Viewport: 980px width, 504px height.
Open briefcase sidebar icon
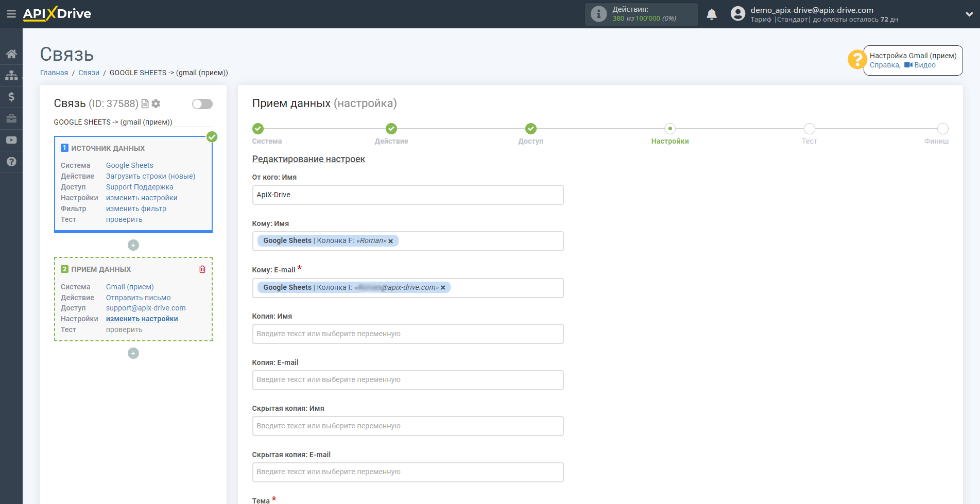[11, 118]
